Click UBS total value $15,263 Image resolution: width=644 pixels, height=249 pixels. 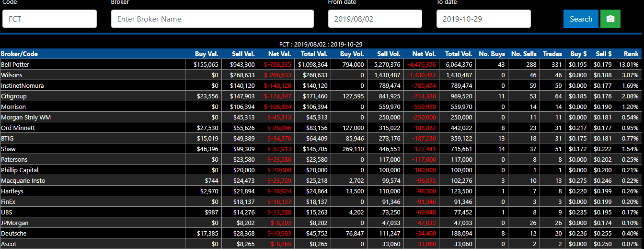[x=317, y=212]
